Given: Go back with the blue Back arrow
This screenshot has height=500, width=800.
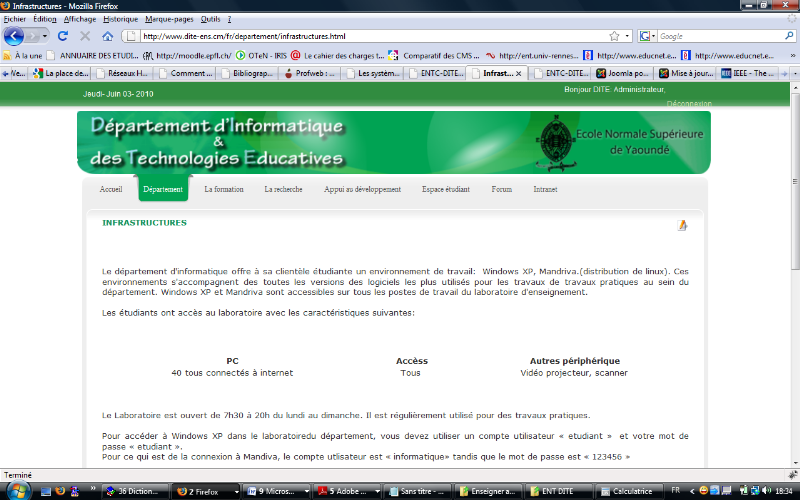Looking at the screenshot, I should click(x=14, y=36).
